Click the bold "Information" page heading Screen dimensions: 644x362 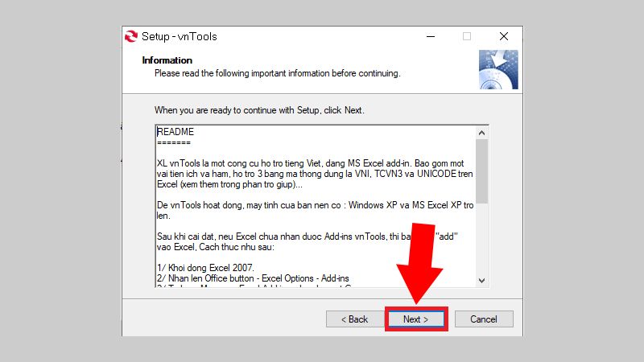pyautogui.click(x=167, y=60)
